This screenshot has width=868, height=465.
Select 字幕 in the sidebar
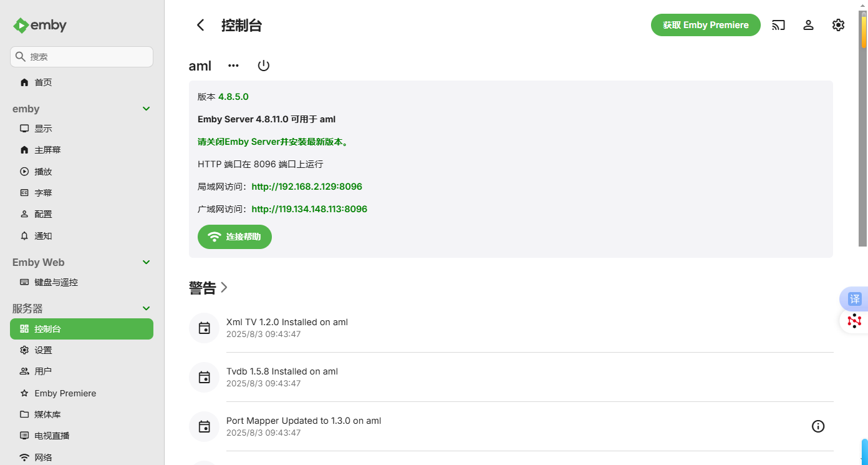click(x=43, y=193)
